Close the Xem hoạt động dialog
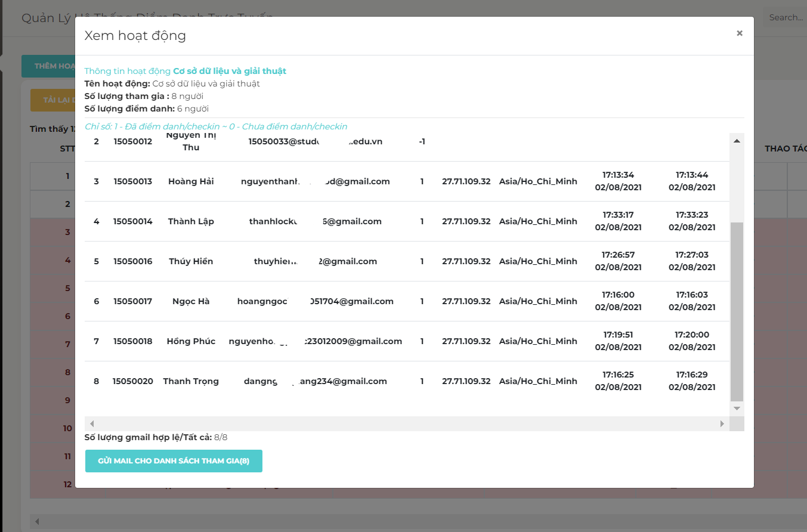 [740, 33]
